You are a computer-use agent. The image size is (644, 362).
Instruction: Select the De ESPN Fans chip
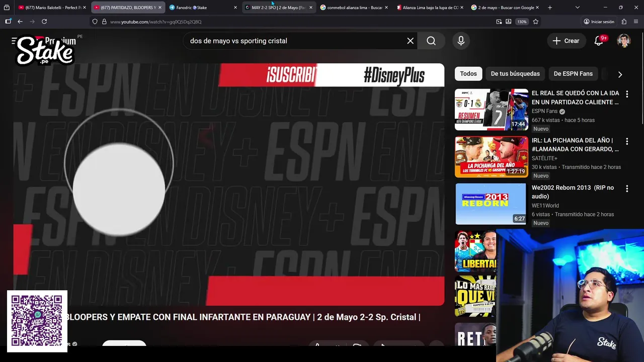click(x=573, y=73)
